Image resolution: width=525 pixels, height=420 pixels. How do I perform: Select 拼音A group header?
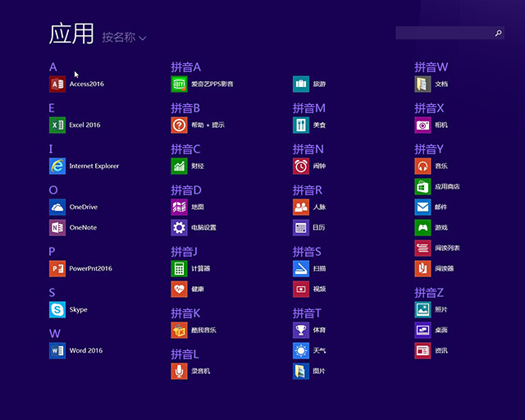[x=185, y=67]
